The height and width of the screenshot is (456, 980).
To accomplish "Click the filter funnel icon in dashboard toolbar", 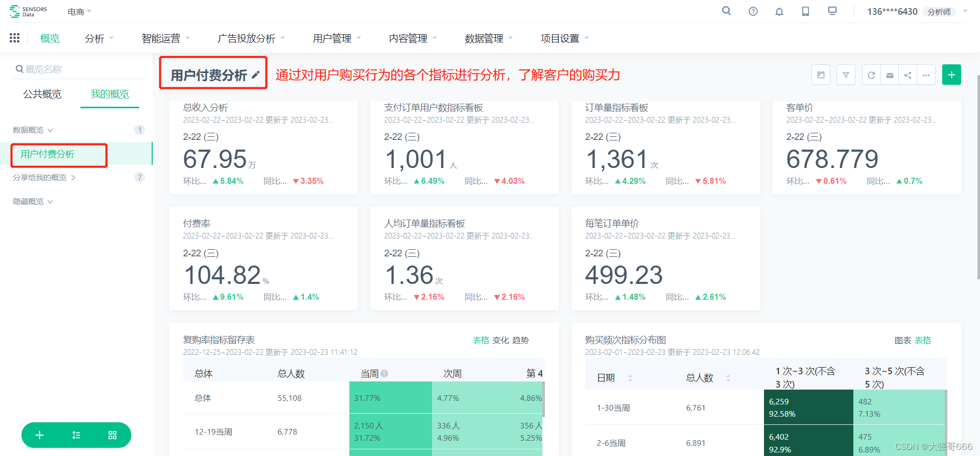I will pos(846,75).
